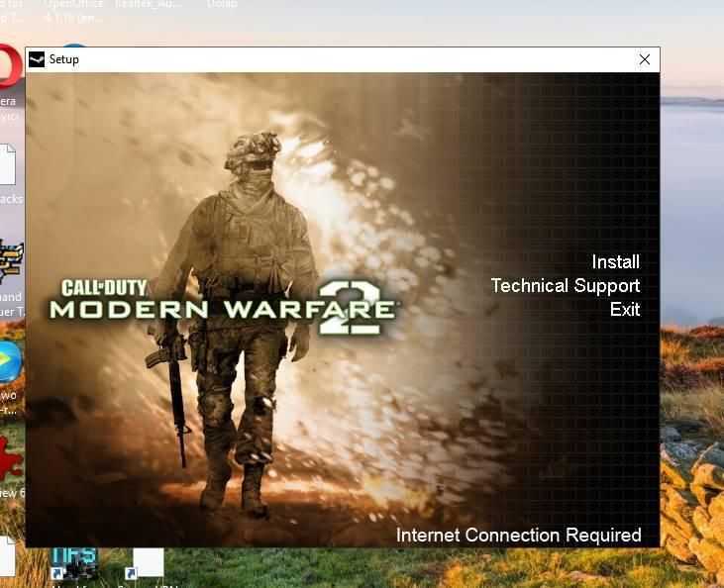Select the NFS shortcut icon on the desktop
The height and width of the screenshot is (588, 724).
(73, 563)
